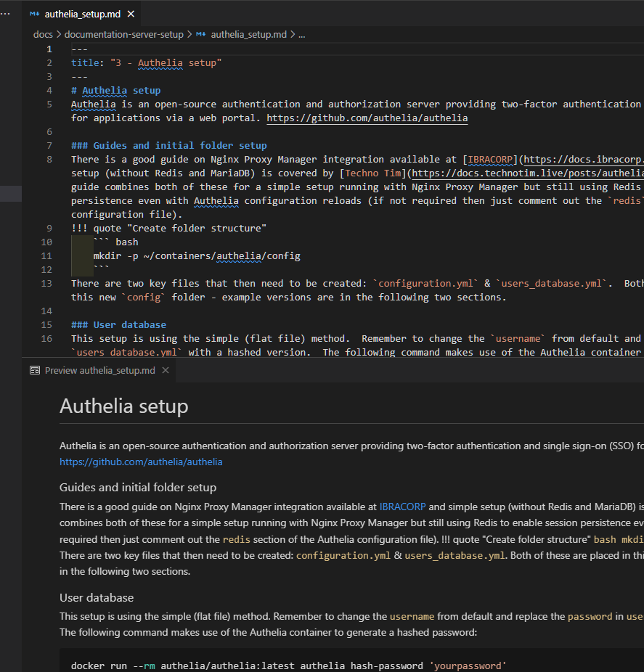The height and width of the screenshot is (672, 644).
Task: Click line number 15 in the gutter
Action: coord(46,325)
